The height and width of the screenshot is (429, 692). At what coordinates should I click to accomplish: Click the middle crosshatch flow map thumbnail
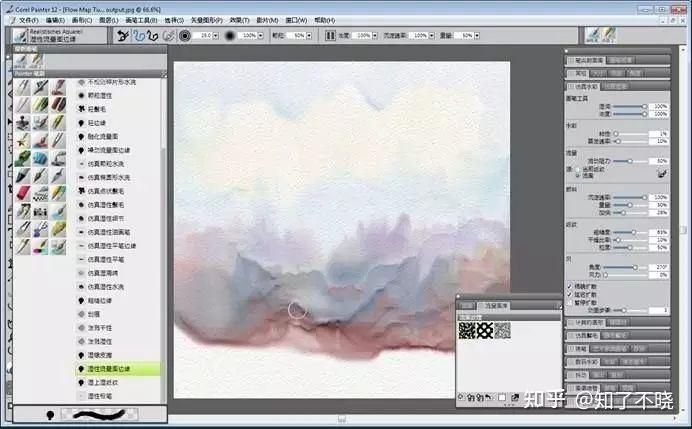[485, 330]
